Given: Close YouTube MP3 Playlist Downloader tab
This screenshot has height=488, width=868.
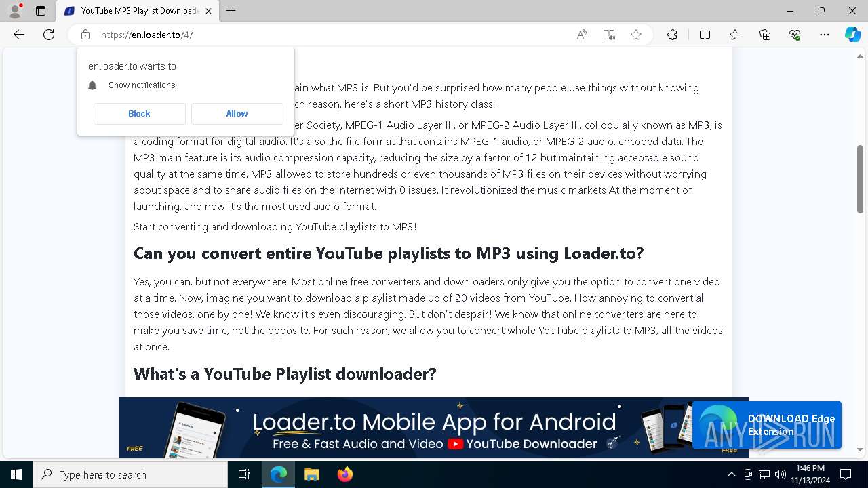Looking at the screenshot, I should (x=208, y=11).
